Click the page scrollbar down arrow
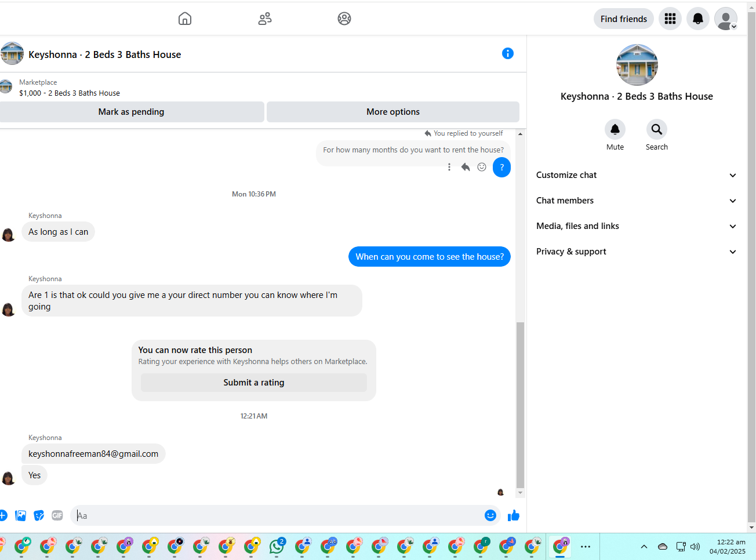Screen dimensions: 756x560 click(x=751, y=528)
